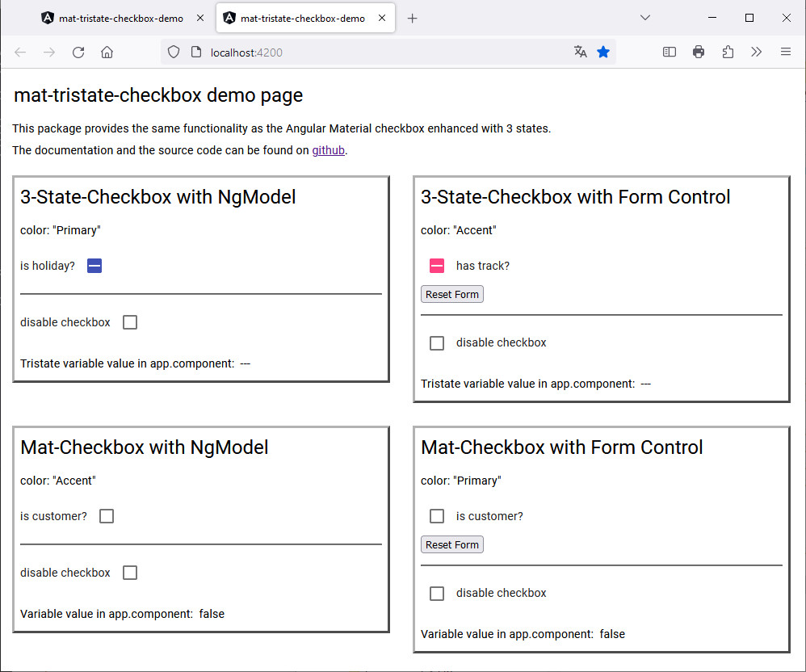Image resolution: width=806 pixels, height=672 pixels.
Task: Reload the current page
Action: pos(78,52)
